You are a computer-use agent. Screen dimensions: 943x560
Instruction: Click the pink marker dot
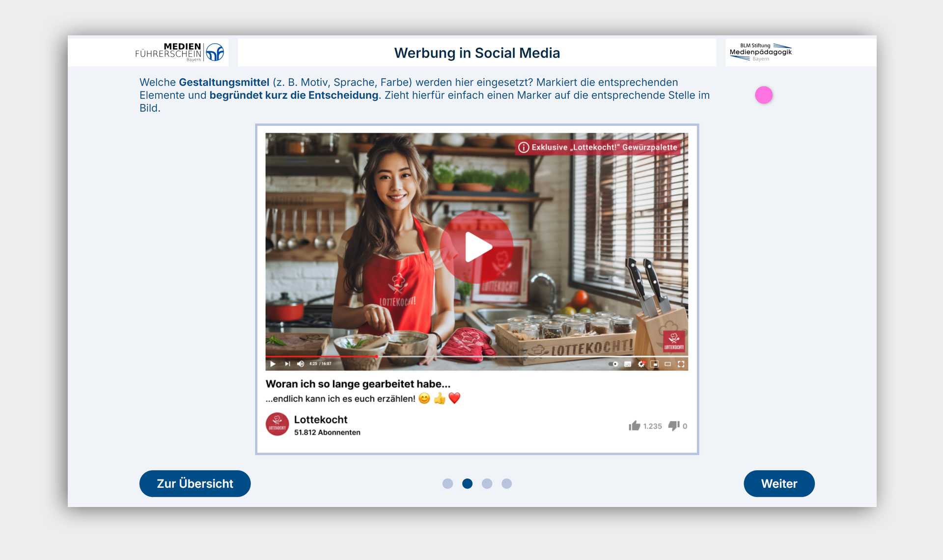pos(764,95)
